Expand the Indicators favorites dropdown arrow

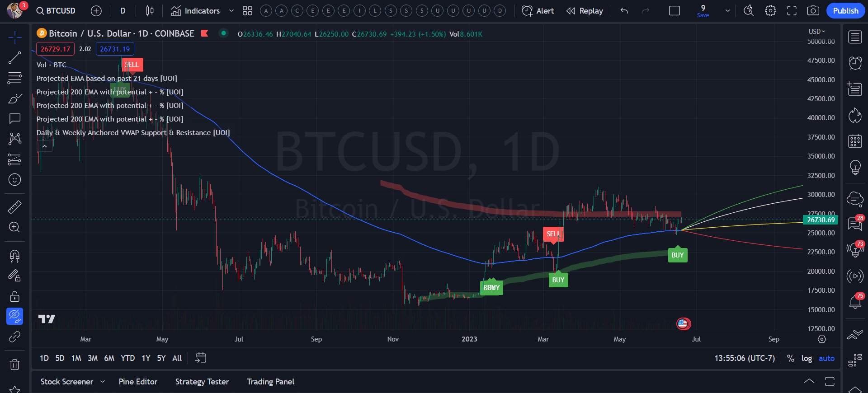pos(231,11)
